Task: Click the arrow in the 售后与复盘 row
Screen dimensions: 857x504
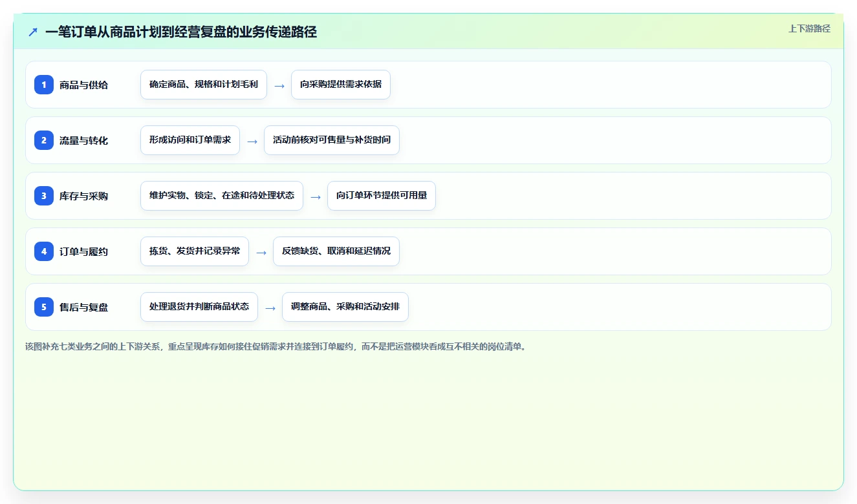Action: pyautogui.click(x=270, y=308)
